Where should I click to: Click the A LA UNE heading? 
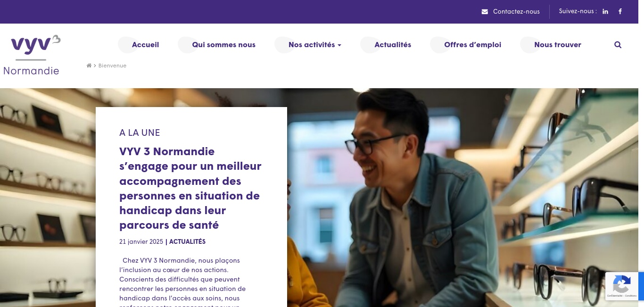[x=140, y=133]
